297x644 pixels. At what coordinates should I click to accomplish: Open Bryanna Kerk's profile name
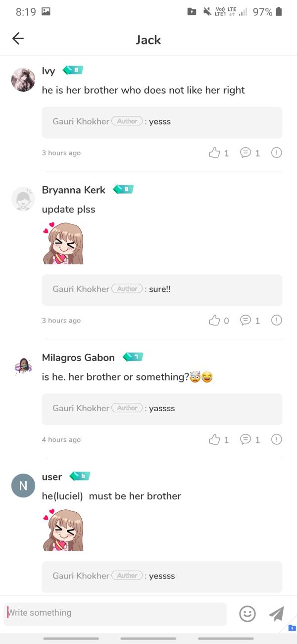tap(74, 190)
